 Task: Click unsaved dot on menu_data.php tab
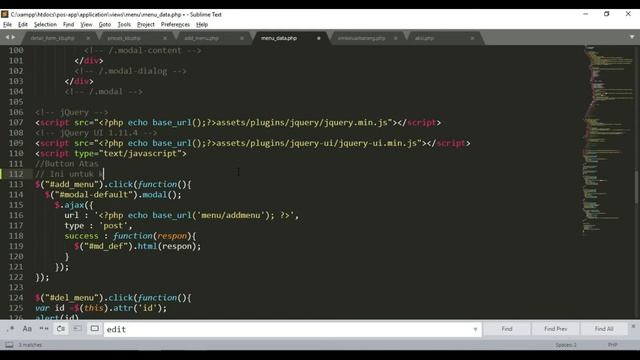319,38
